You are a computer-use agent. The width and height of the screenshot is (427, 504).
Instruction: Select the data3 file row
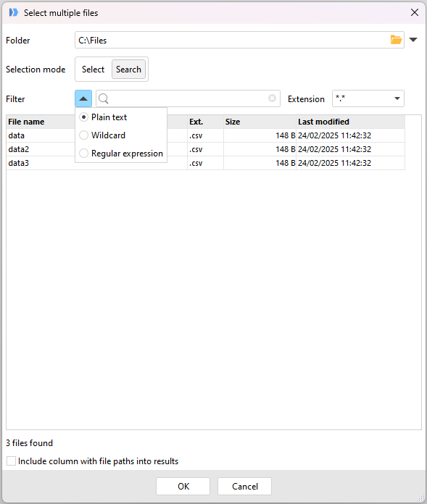pos(206,163)
